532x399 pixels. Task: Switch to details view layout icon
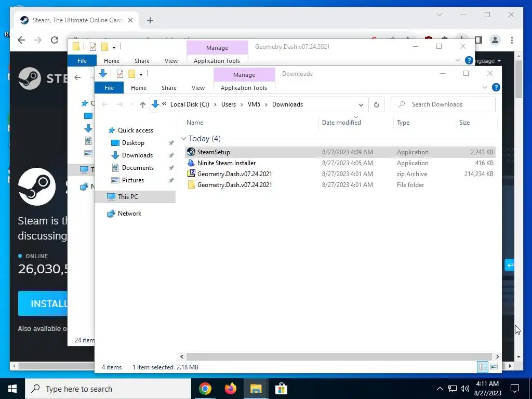483,367
